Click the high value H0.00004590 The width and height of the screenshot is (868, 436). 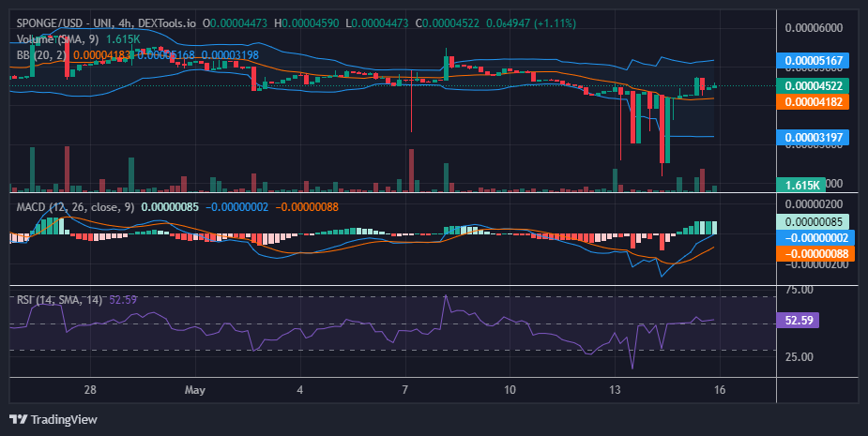pos(307,23)
